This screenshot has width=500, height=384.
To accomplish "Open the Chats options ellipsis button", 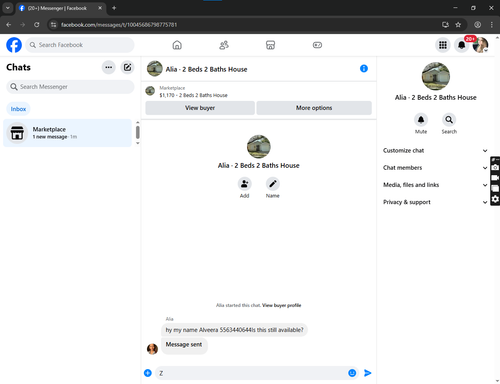I will point(109,67).
